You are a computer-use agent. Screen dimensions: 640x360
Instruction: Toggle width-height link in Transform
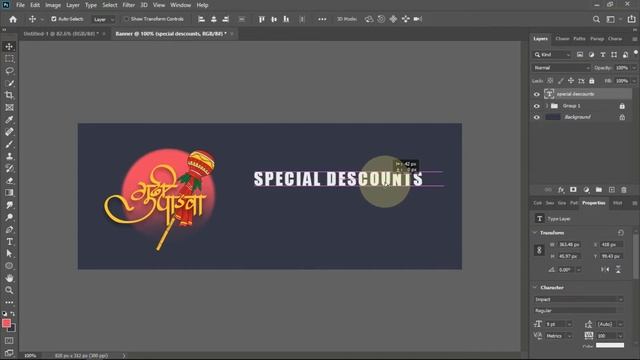click(x=539, y=250)
